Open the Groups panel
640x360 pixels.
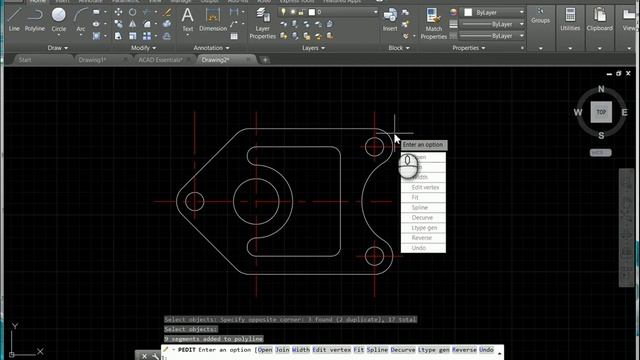tap(540, 29)
